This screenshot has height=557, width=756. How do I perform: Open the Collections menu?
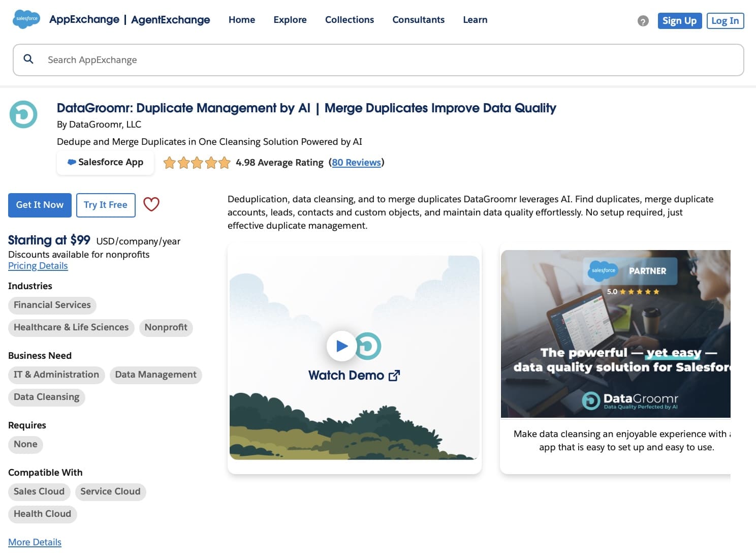(x=349, y=20)
